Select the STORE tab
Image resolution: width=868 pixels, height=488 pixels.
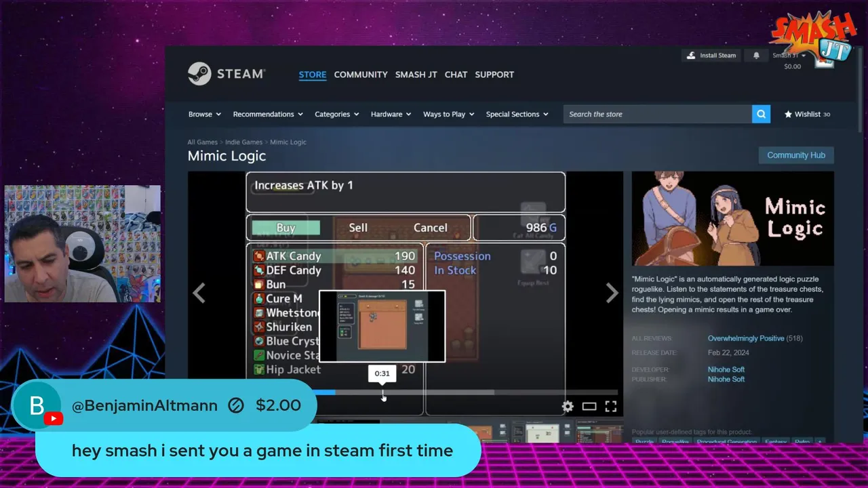tap(313, 75)
